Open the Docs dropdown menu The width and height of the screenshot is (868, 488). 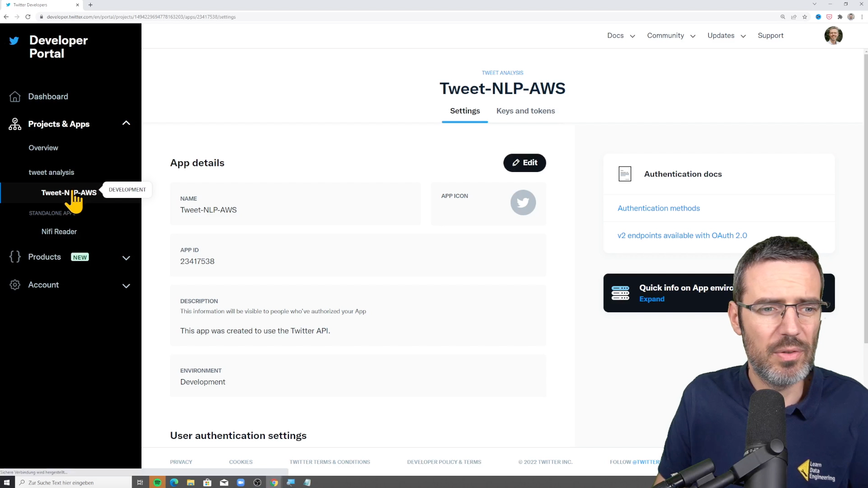tap(621, 35)
